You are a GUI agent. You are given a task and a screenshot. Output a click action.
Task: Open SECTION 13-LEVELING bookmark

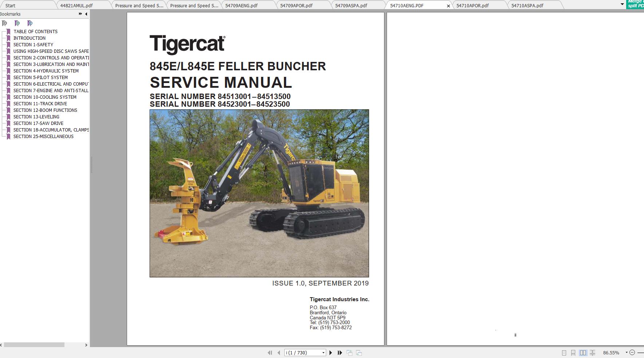(x=36, y=117)
